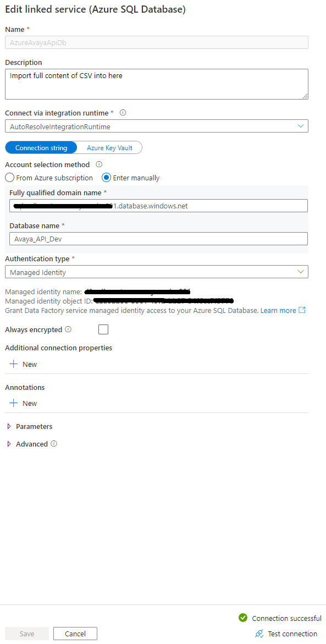This screenshot has width=326, height=644.
Task: Click the Cancel button
Action: click(75, 633)
